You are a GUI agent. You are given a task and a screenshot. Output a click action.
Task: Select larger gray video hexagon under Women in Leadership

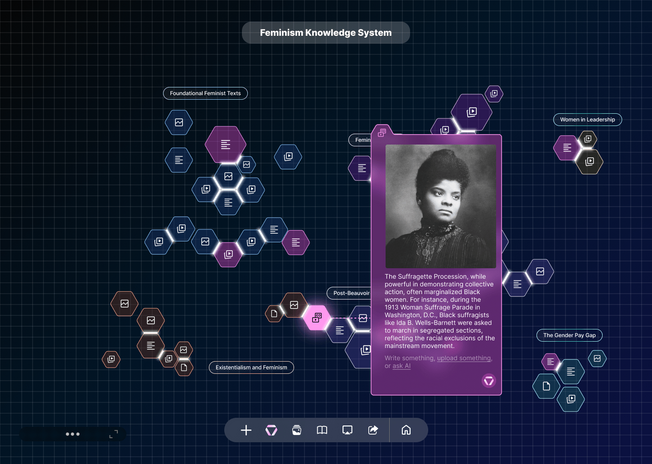589,162
